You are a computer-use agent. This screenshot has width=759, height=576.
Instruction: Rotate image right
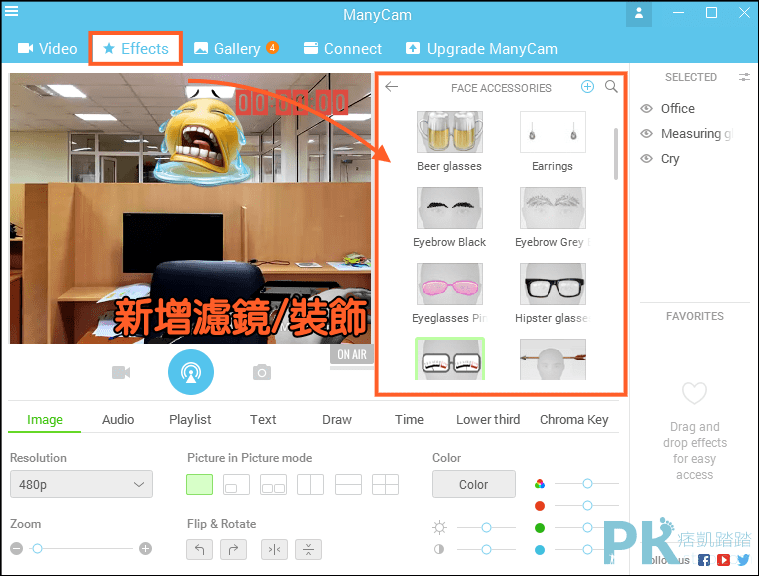(233, 549)
